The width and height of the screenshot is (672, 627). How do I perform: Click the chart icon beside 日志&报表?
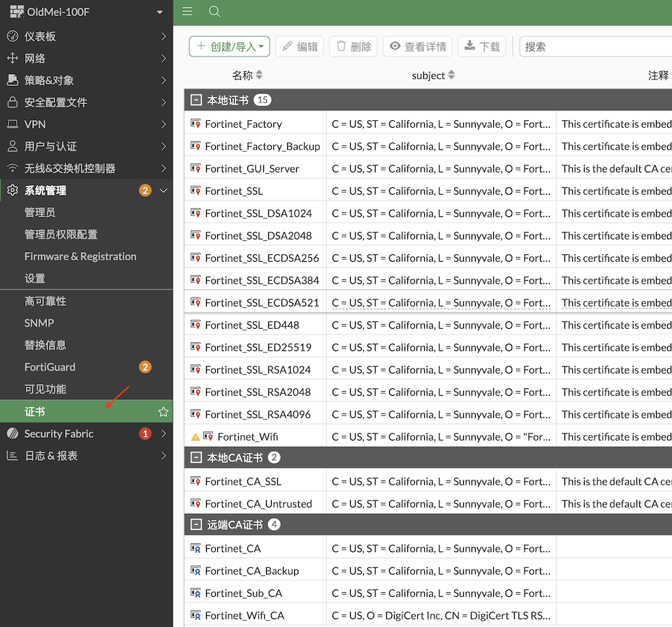(x=13, y=455)
